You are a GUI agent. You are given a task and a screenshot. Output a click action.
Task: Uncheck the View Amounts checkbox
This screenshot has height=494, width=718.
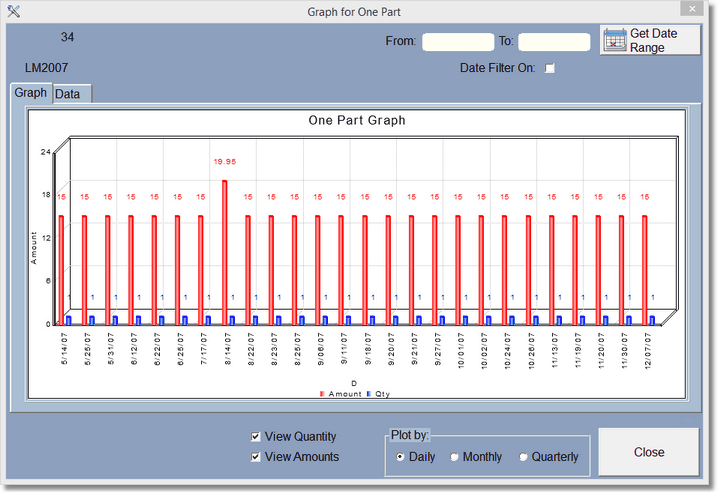256,457
